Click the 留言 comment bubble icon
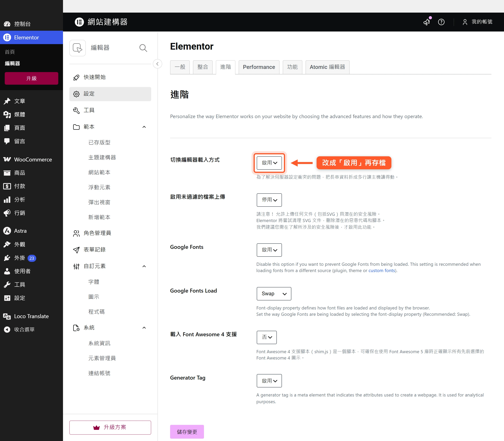 (7, 141)
